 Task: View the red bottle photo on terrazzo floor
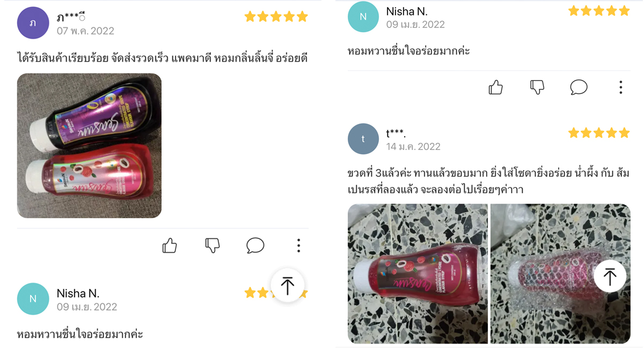coord(418,273)
